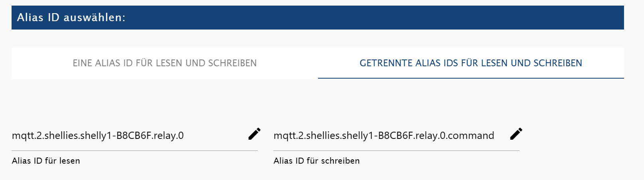Image resolution: width=644 pixels, height=180 pixels.
Task: Click the underline beneath the read alias field
Action: pos(134,150)
